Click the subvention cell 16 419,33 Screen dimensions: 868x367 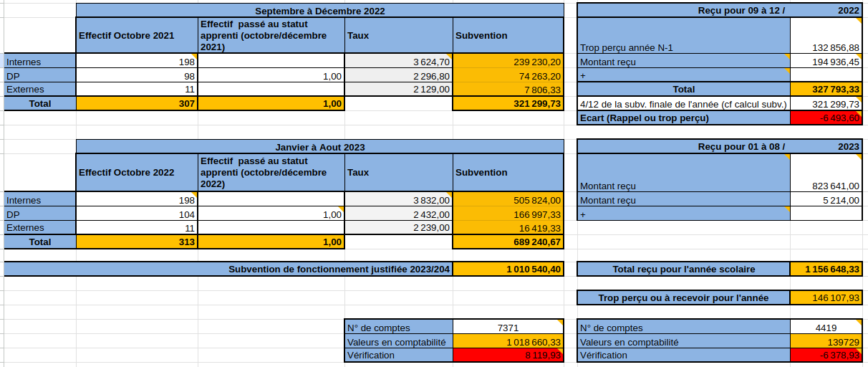(x=508, y=227)
